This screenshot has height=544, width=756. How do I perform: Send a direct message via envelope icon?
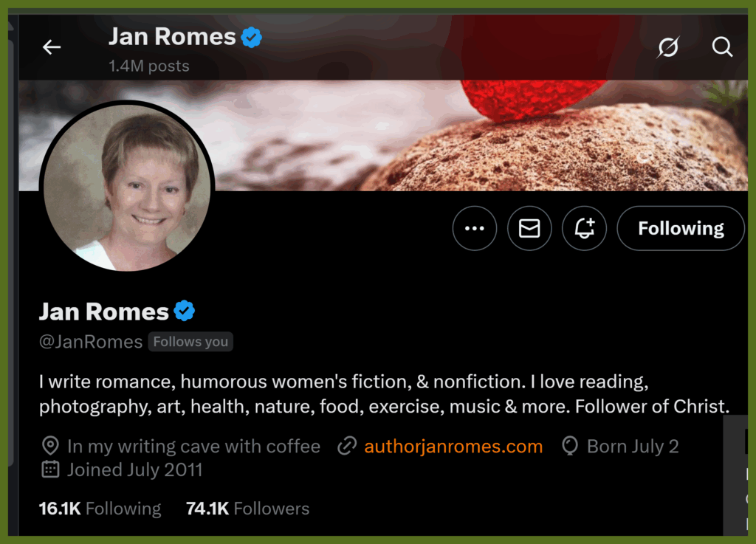click(529, 228)
